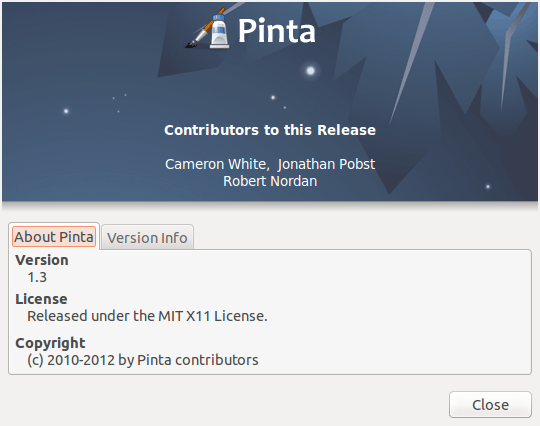Click the bold Copyright heading
The image size is (540, 426).
pyautogui.click(x=50, y=343)
